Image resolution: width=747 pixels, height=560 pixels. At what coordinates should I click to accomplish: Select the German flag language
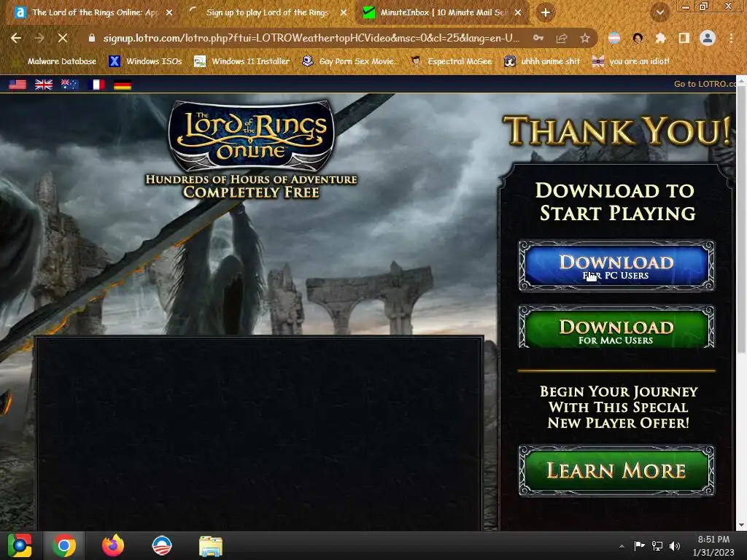tap(123, 85)
